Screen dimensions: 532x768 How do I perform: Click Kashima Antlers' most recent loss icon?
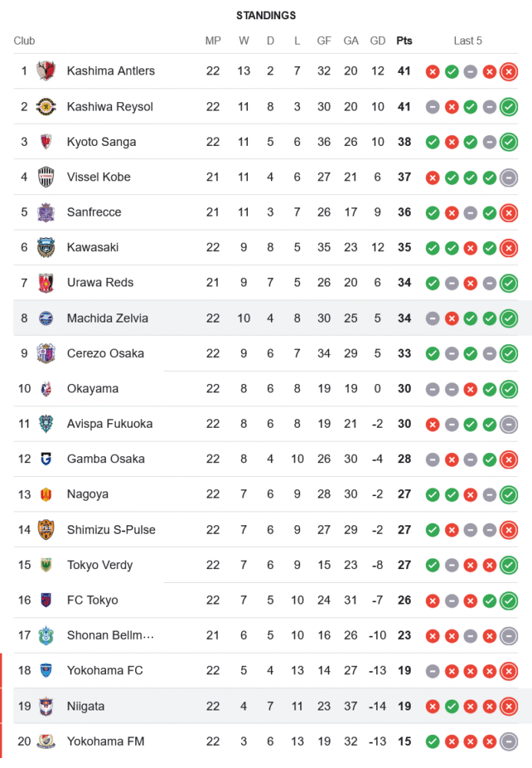pyautogui.click(x=509, y=71)
